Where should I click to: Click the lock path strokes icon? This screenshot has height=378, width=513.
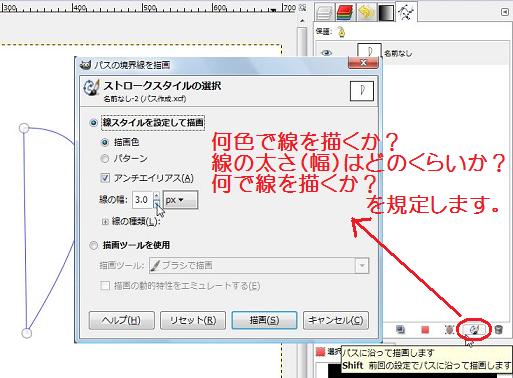click(x=341, y=32)
